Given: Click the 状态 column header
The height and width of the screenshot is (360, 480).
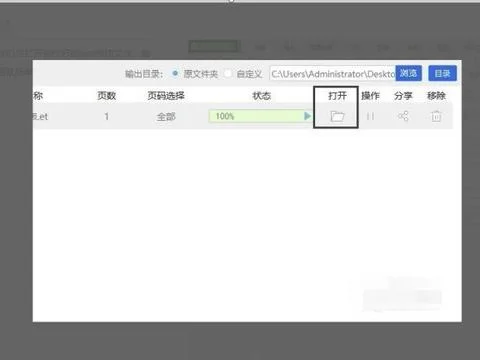Looking at the screenshot, I should (x=262, y=96).
